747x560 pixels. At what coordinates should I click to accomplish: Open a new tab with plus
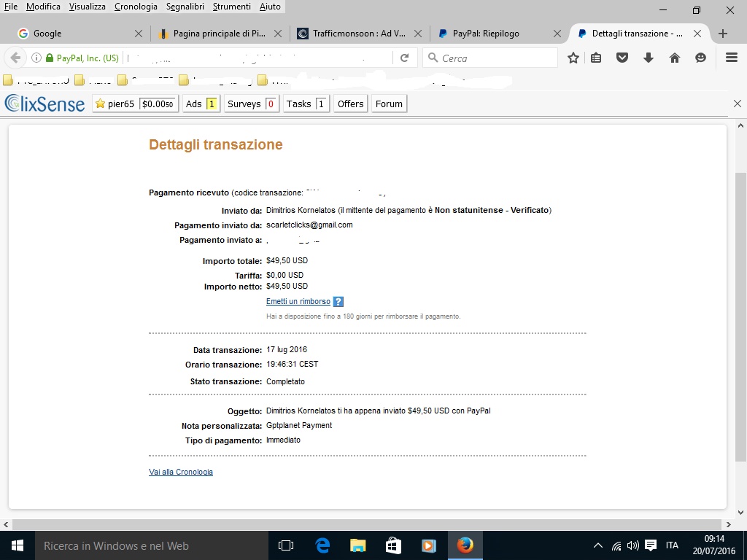point(723,34)
